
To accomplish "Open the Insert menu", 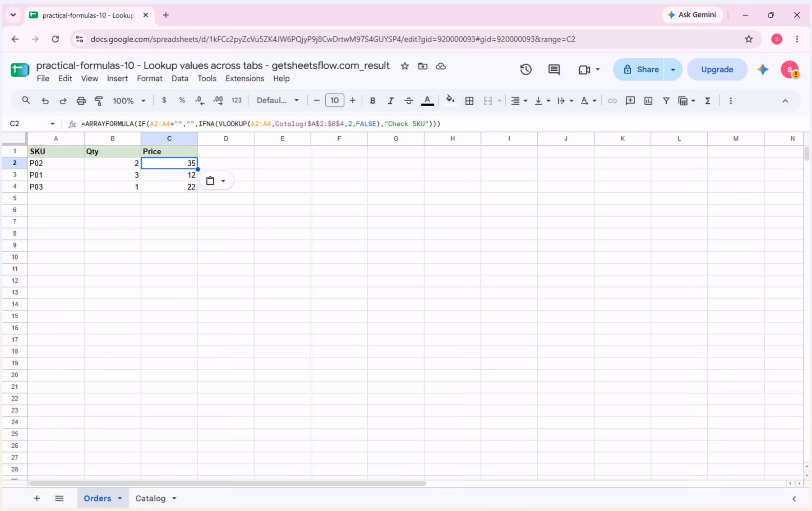I will (117, 79).
